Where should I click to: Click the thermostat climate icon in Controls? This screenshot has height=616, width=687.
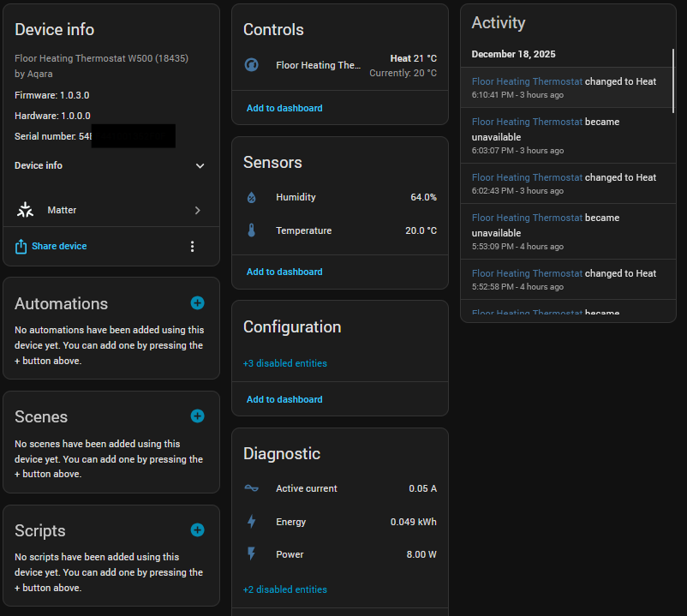[x=252, y=65]
